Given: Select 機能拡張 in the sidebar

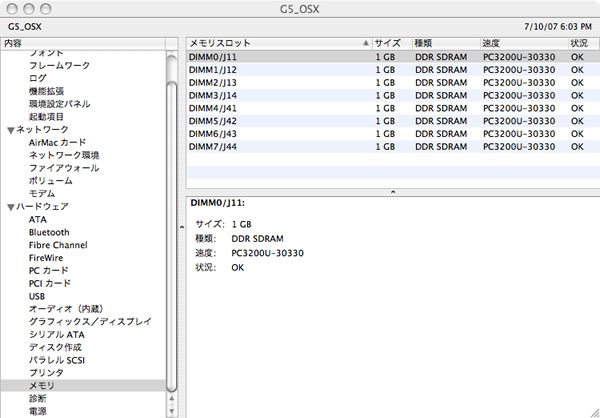Looking at the screenshot, I should pyautogui.click(x=46, y=91).
